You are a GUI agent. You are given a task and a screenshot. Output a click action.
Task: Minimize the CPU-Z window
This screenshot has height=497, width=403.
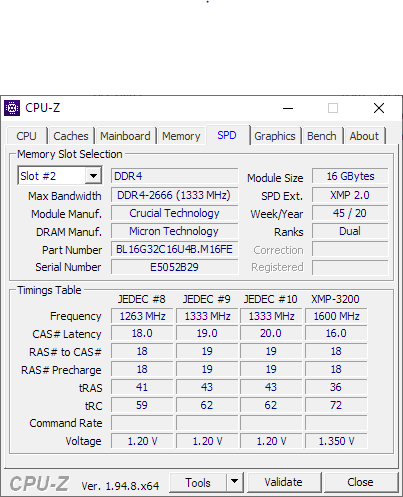pos(288,108)
